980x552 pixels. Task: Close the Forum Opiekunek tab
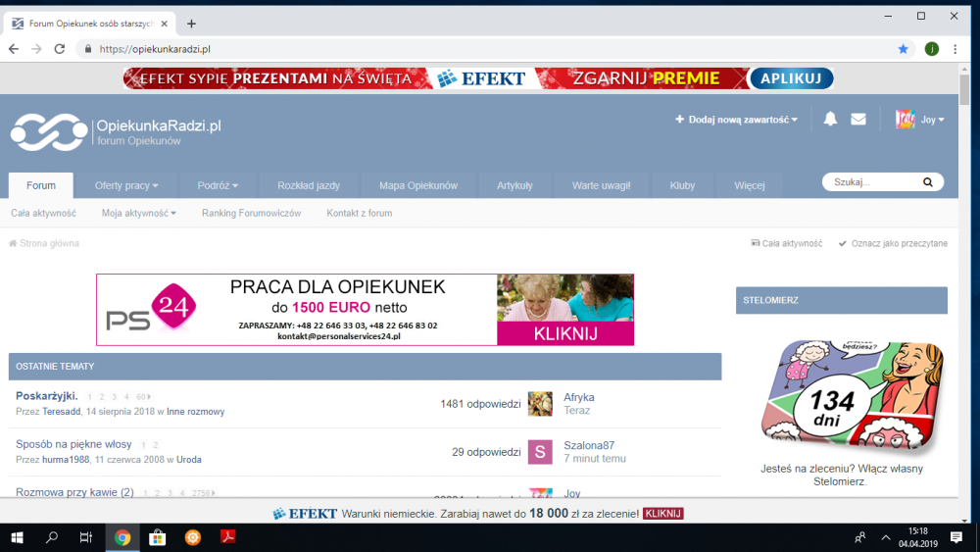tap(165, 24)
